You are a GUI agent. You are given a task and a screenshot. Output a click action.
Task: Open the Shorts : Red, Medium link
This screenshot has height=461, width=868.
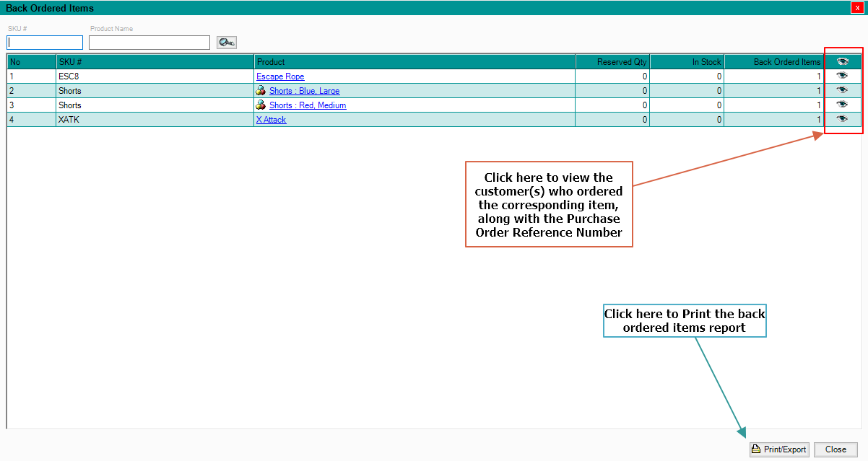point(308,105)
